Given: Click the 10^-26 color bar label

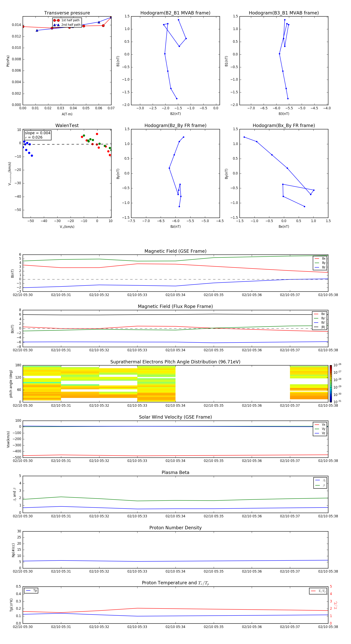Looking at the screenshot, I should [x=337, y=365].
